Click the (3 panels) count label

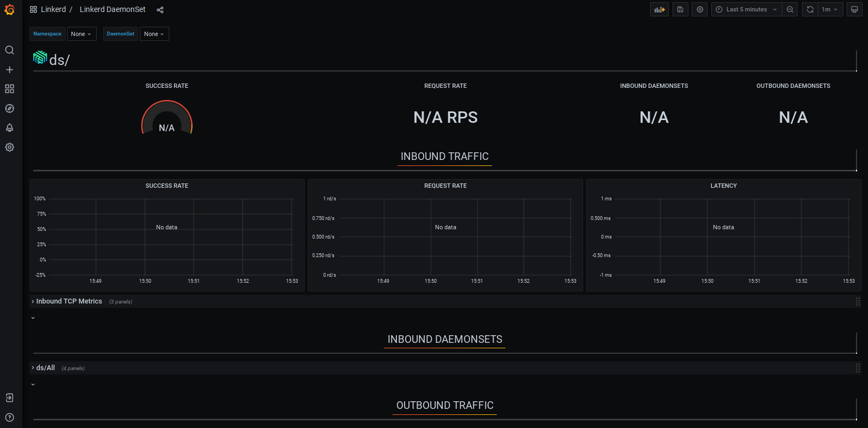[121, 302]
